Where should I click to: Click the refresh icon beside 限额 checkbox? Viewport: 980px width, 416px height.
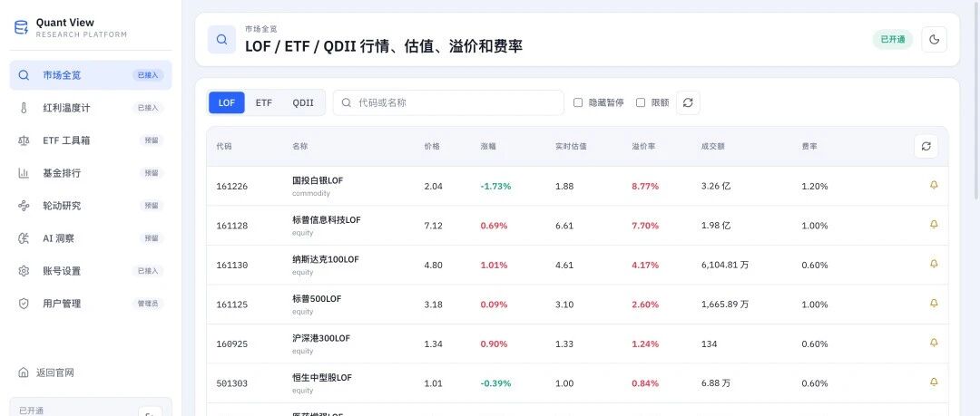point(688,102)
